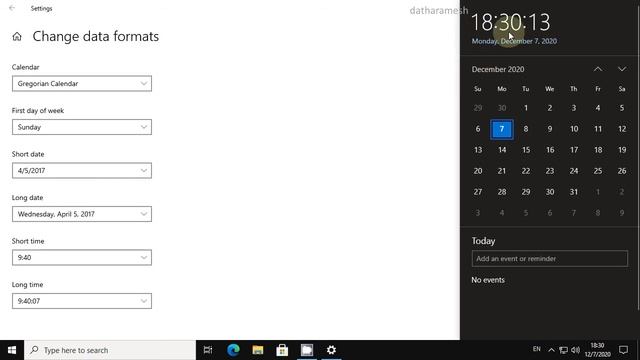
Task: Click the Settings back arrow
Action: coord(12,8)
